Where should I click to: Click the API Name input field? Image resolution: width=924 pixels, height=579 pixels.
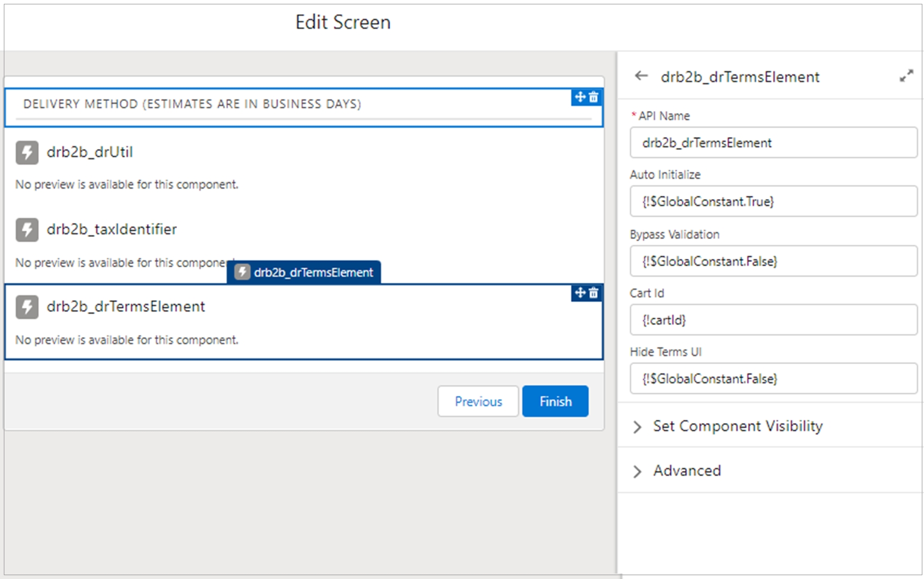[x=773, y=143]
